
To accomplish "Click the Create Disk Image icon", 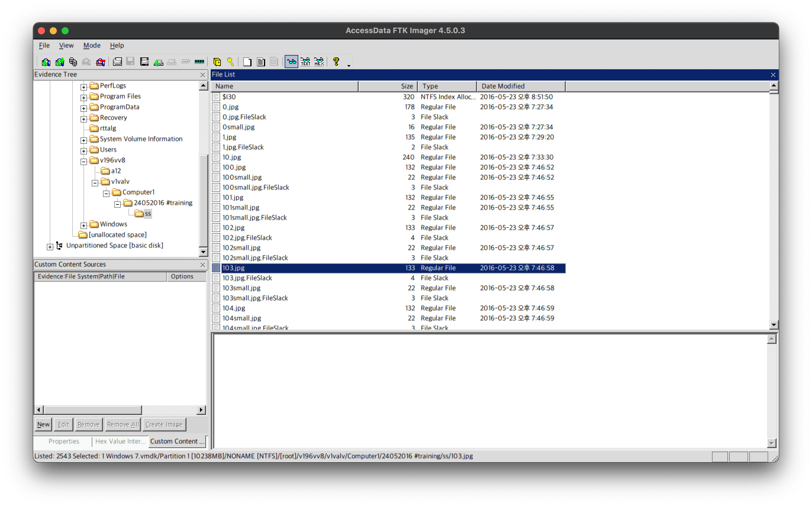I will click(x=117, y=62).
